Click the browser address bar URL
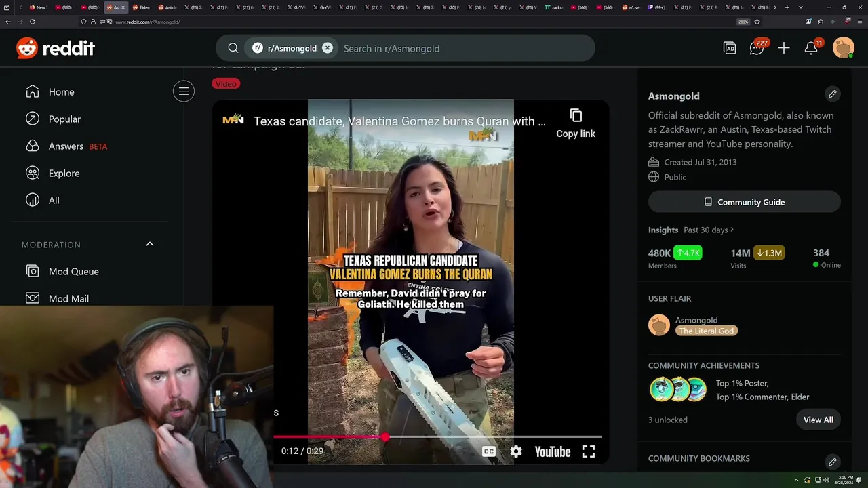This screenshot has height=488, width=868. pyautogui.click(x=147, y=22)
